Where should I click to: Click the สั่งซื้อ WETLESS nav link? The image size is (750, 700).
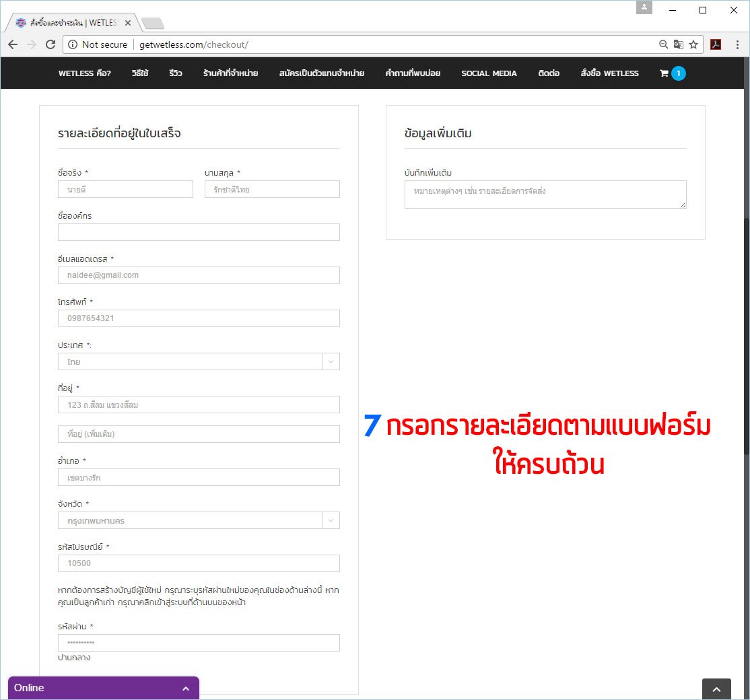click(609, 73)
